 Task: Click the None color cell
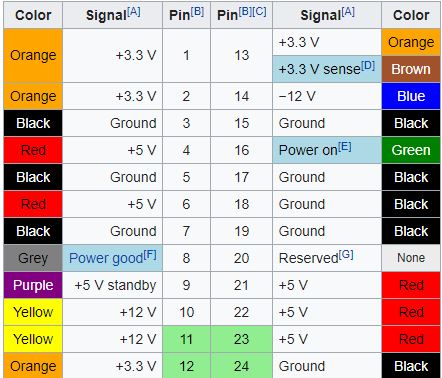[411, 258]
